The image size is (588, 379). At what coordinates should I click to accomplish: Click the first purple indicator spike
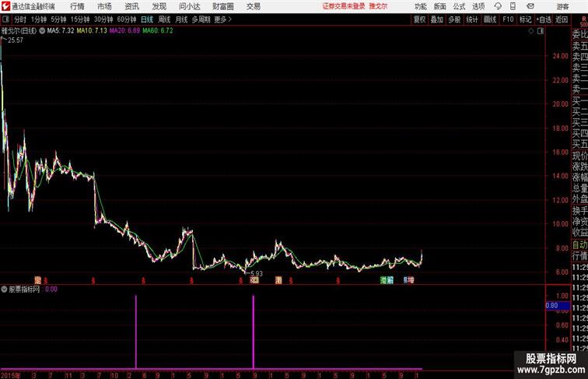click(136, 332)
